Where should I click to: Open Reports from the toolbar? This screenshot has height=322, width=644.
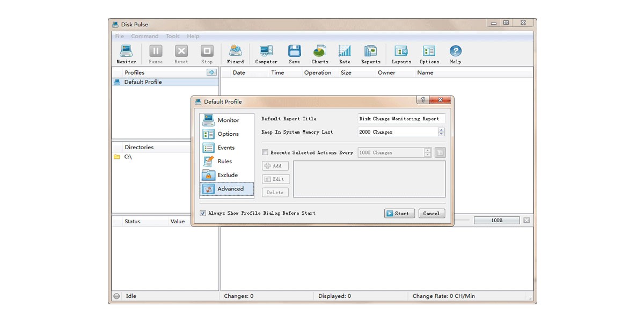[x=370, y=54]
